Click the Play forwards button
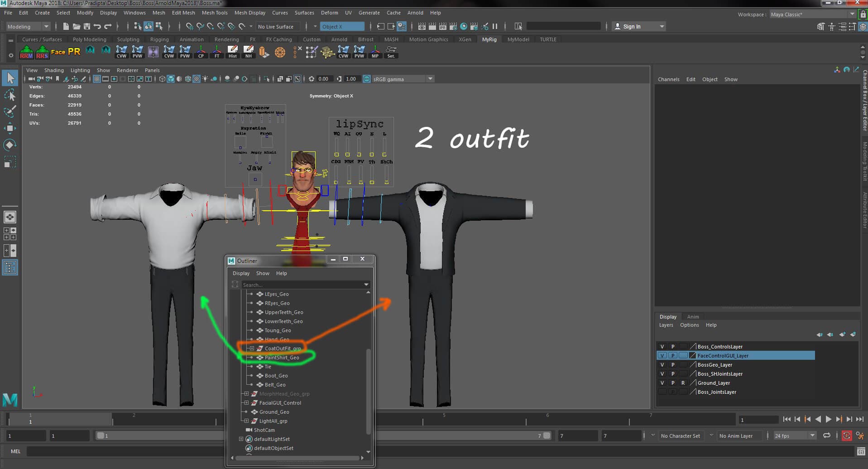This screenshot has width=868, height=469. [828, 420]
